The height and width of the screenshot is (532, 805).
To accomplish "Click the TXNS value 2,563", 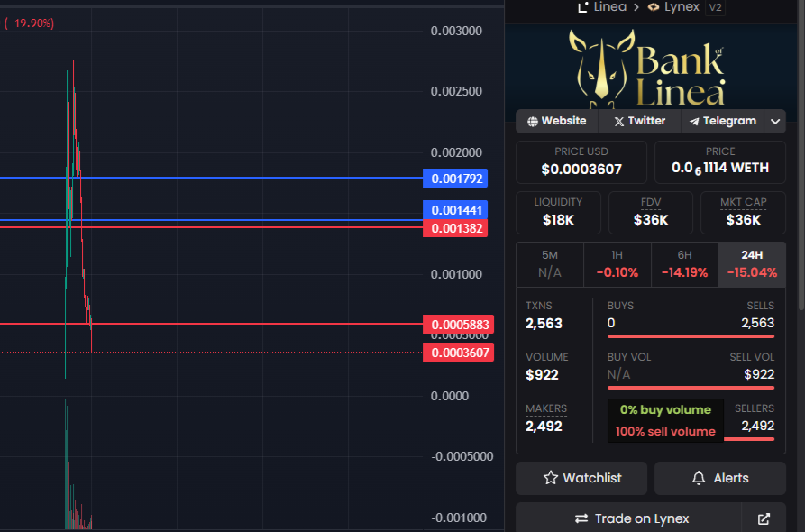I will pos(544,324).
